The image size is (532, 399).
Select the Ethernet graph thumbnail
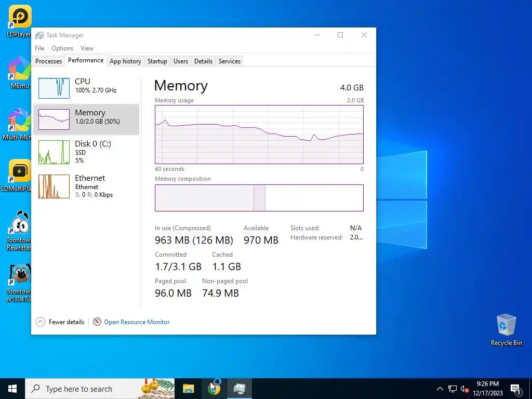pos(54,187)
